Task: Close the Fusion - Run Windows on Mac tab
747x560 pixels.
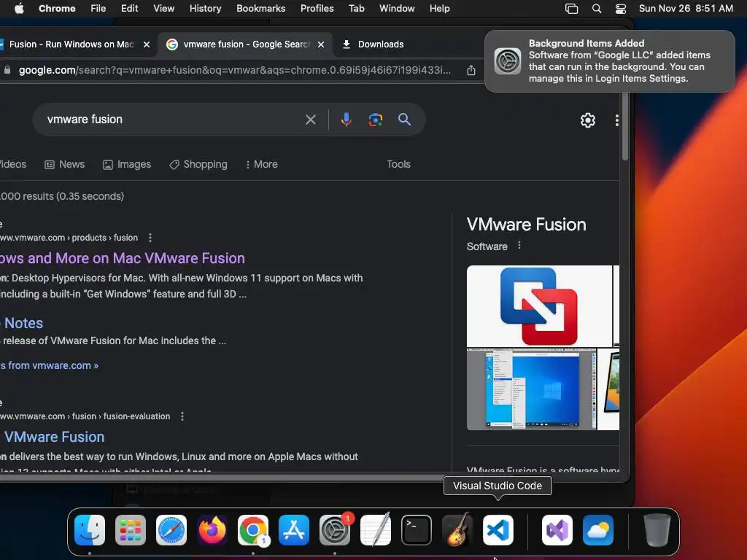Action: 147,44
